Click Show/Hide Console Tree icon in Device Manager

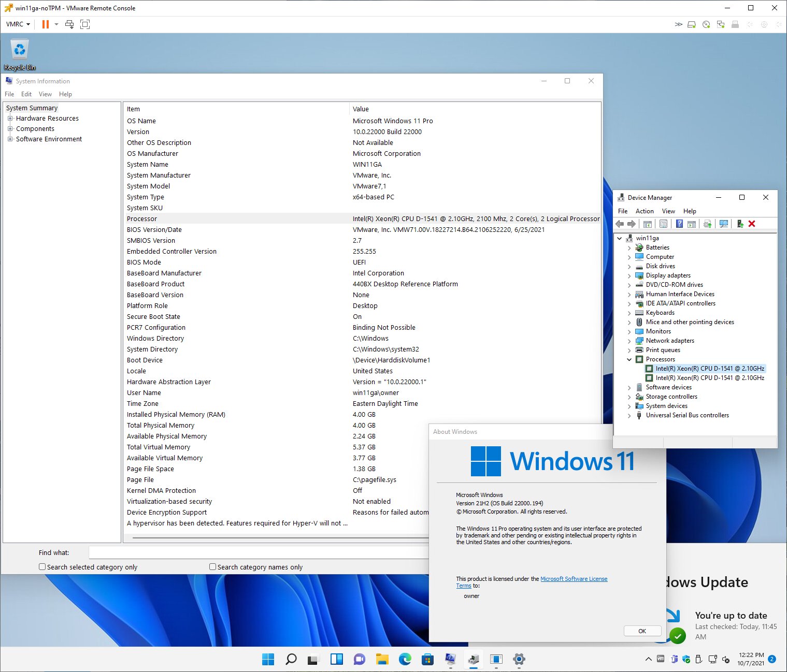coord(648,224)
